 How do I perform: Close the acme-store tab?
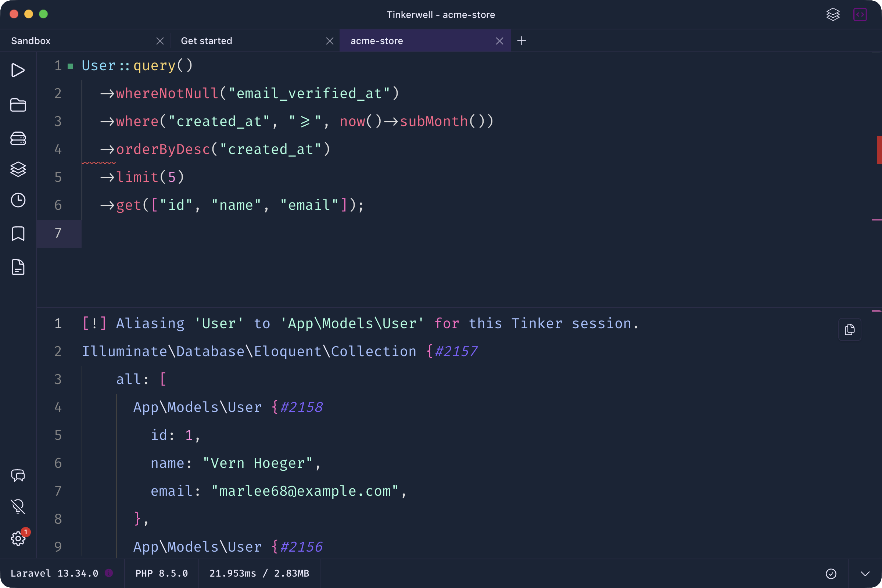tap(499, 41)
